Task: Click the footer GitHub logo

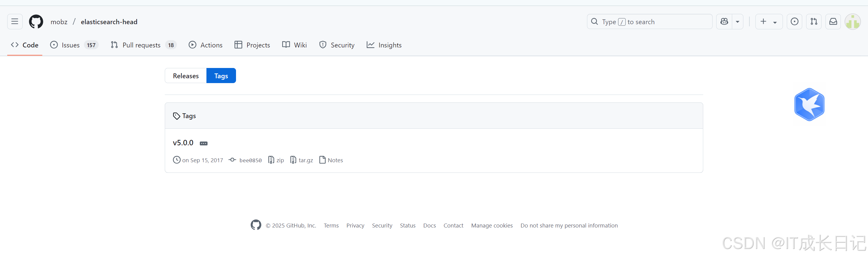Action: pos(256,225)
